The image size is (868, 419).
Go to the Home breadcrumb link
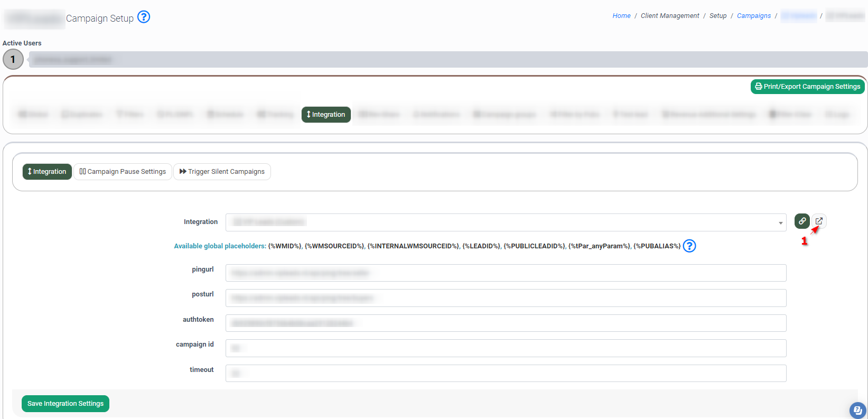point(621,16)
